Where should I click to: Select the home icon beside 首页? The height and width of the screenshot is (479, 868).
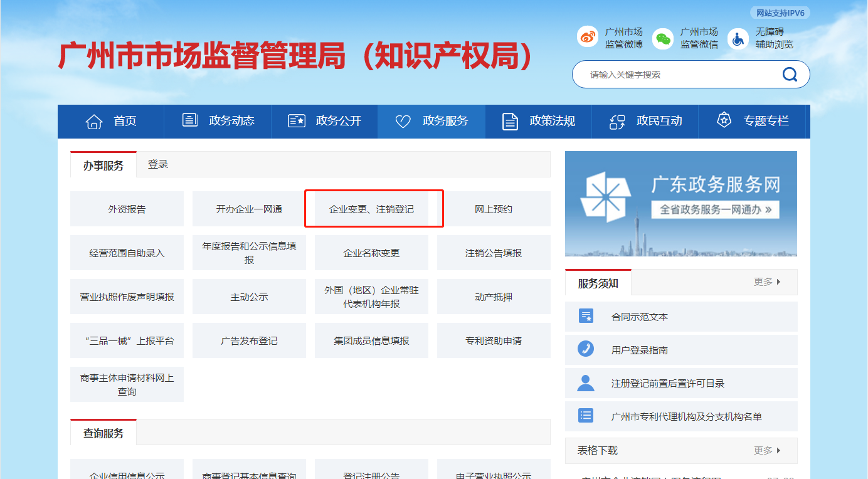click(93, 121)
